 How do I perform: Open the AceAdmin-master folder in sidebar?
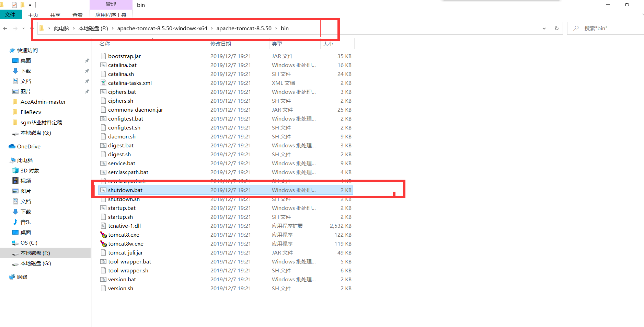[x=43, y=102]
